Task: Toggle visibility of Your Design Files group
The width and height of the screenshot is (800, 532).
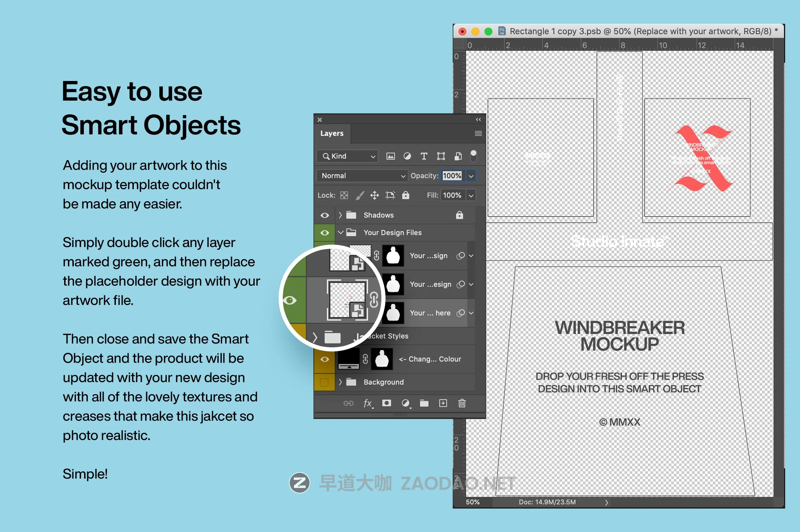Action: pos(324,233)
